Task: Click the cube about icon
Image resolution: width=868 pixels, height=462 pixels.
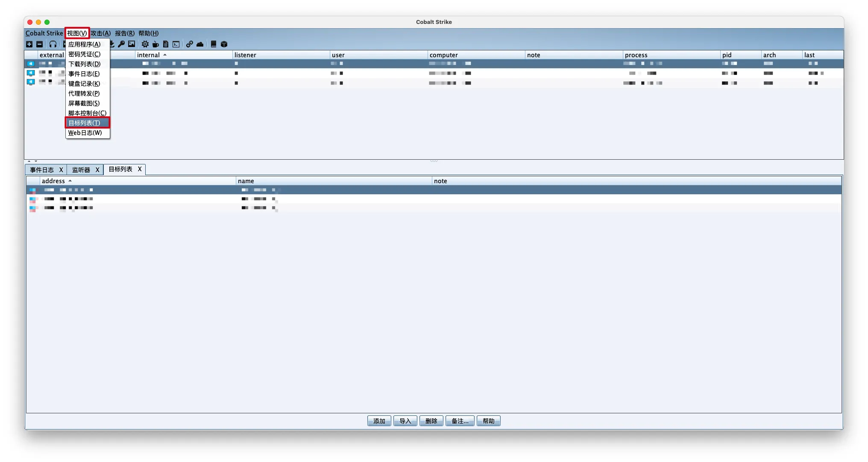Action: pyautogui.click(x=224, y=44)
